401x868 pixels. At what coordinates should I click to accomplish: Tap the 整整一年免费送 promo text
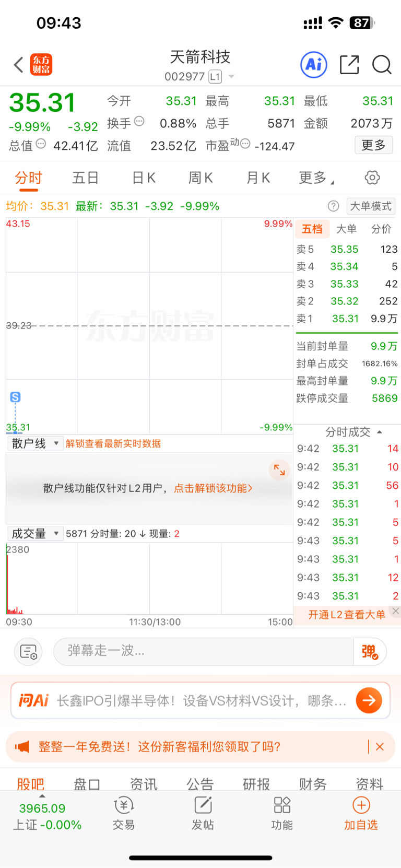pyautogui.click(x=159, y=747)
